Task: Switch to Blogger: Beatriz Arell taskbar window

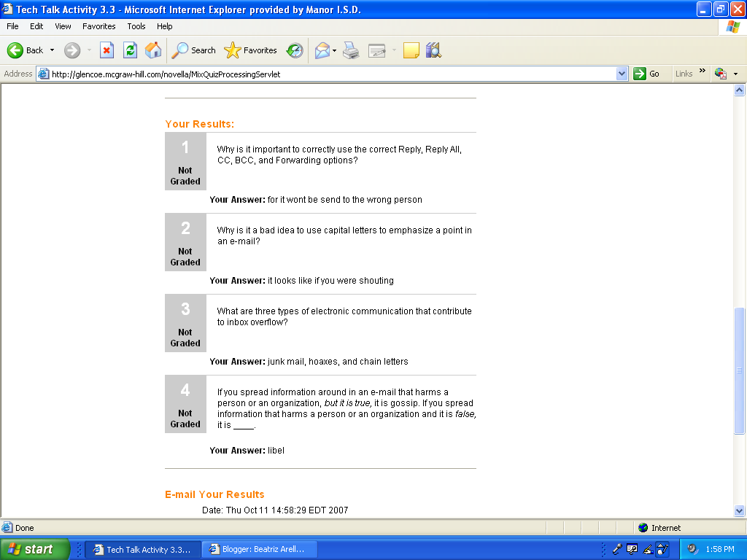Action: coord(260,549)
